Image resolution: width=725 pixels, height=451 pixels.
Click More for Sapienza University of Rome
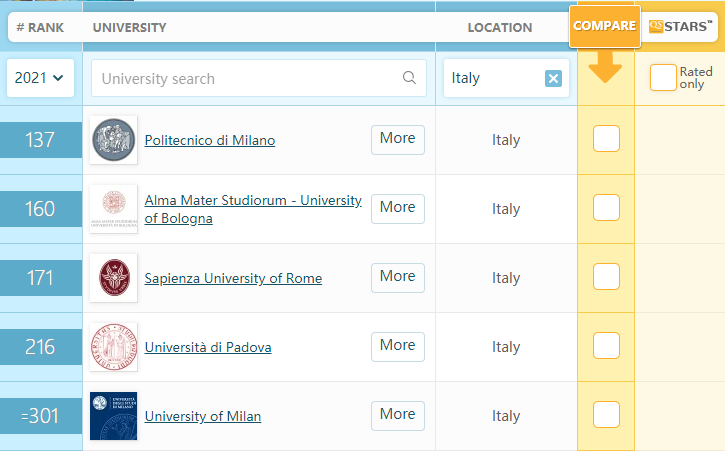click(398, 277)
